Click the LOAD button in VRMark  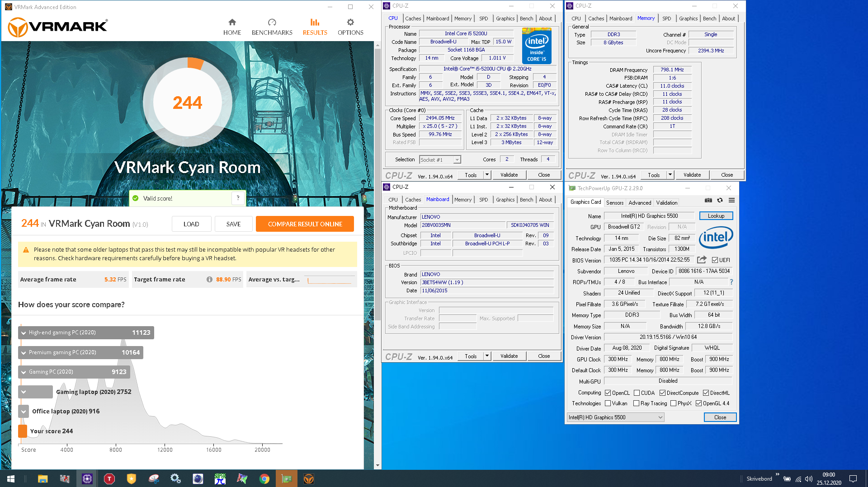point(191,224)
